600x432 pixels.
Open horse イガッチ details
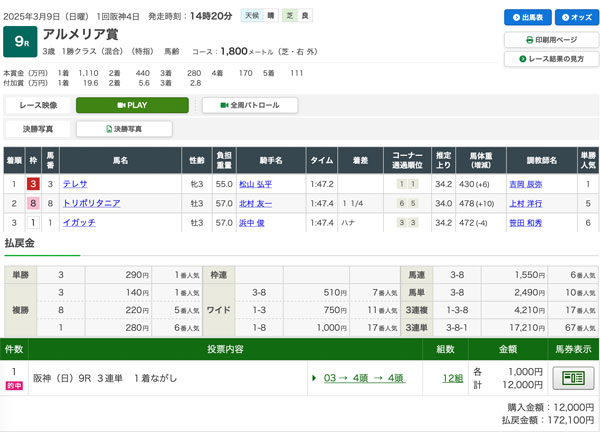coord(79,222)
